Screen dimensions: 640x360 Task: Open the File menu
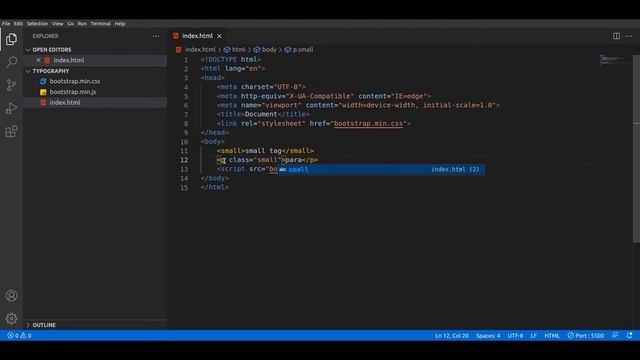6,24
